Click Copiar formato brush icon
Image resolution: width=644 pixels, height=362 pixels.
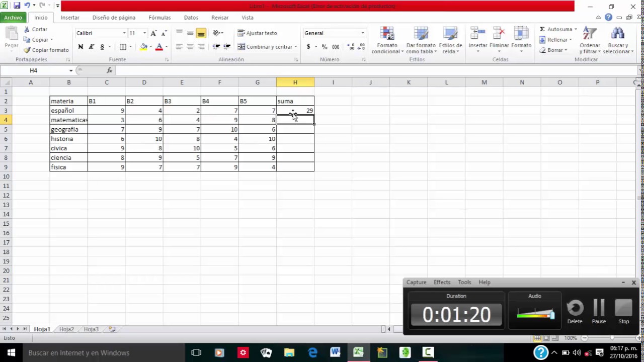coord(27,50)
